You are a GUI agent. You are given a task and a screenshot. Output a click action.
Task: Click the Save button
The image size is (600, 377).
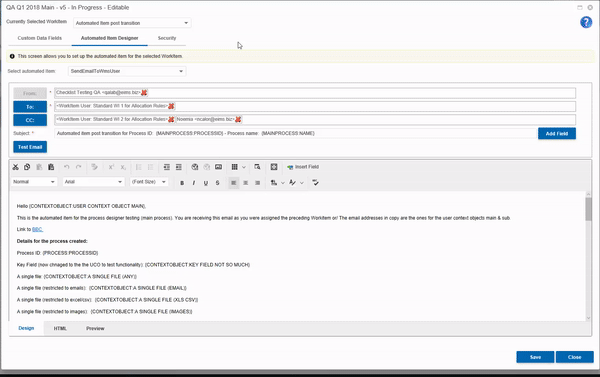tap(535, 357)
